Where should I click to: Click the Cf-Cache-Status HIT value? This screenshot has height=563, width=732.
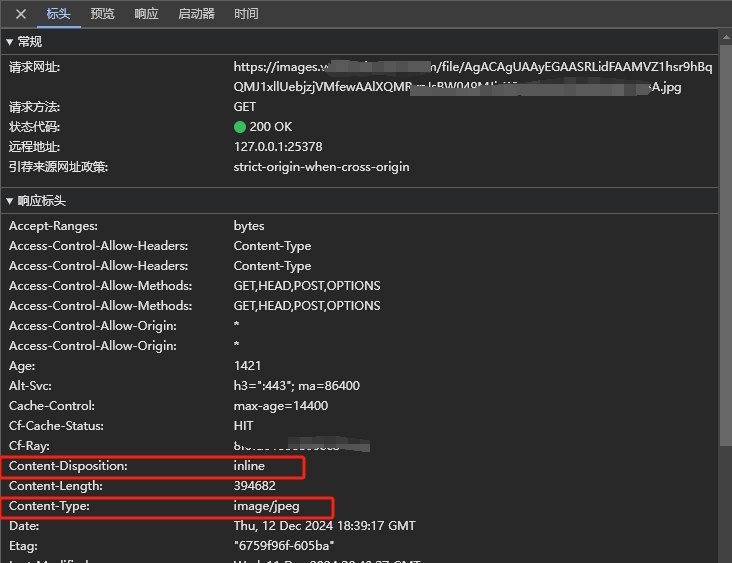point(244,426)
